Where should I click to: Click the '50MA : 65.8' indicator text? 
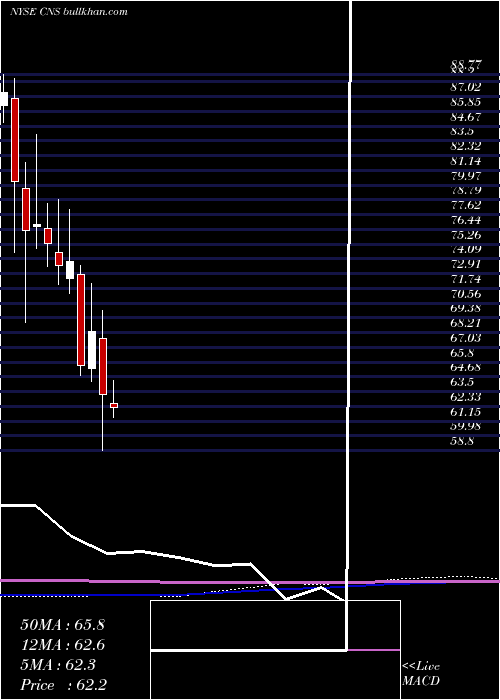[62, 625]
